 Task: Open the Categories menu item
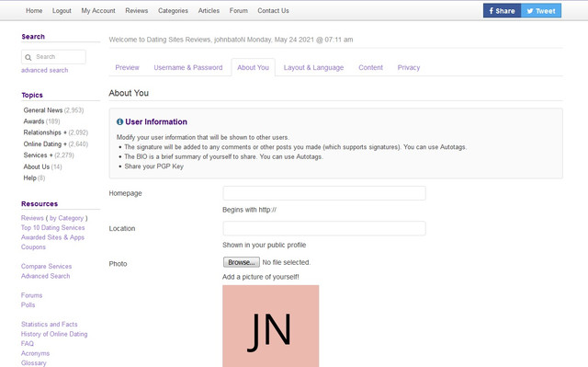[x=173, y=10]
